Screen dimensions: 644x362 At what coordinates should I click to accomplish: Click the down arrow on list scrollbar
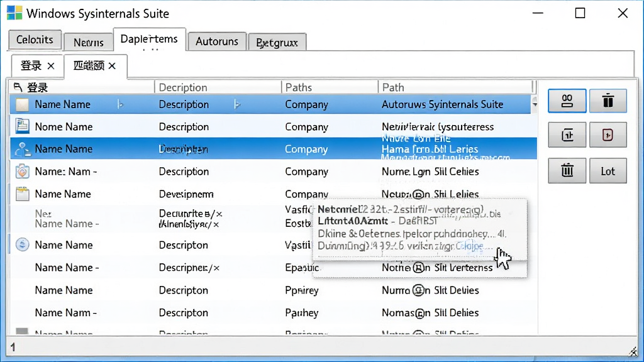pos(535,104)
